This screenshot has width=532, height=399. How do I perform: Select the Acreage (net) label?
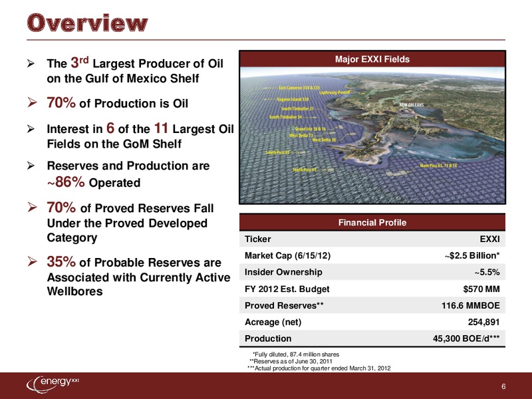[273, 322]
